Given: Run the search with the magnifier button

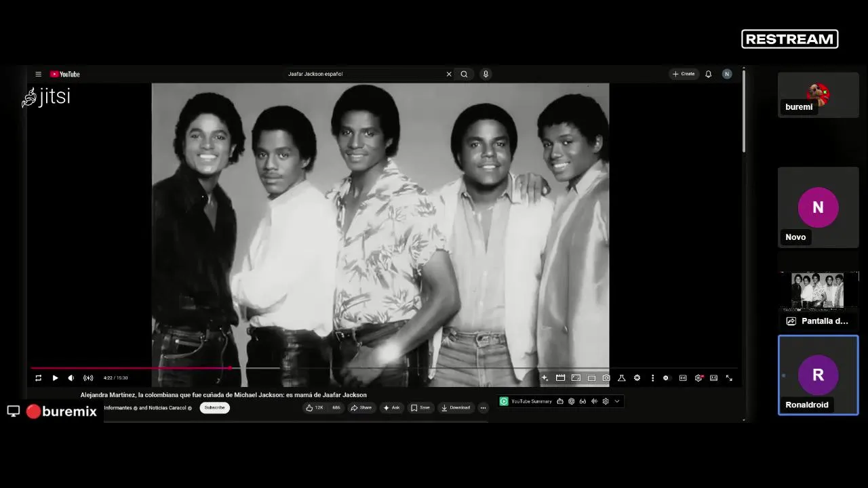Looking at the screenshot, I should pos(464,74).
